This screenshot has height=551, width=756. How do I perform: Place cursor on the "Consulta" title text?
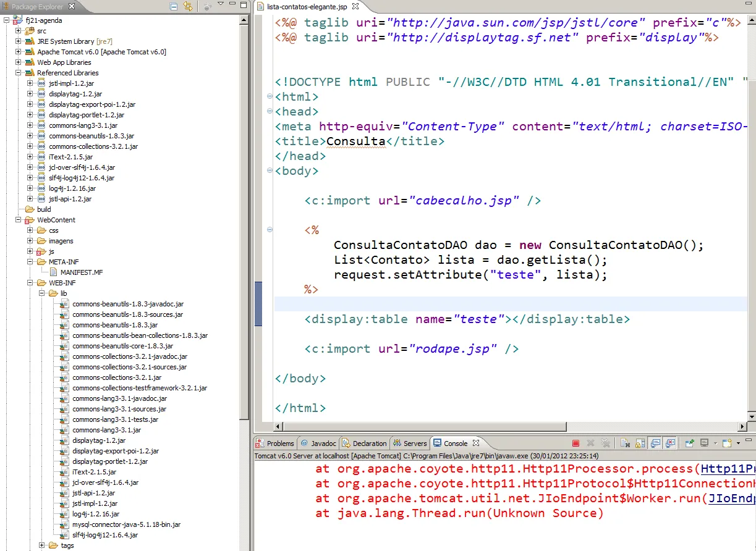pos(355,141)
